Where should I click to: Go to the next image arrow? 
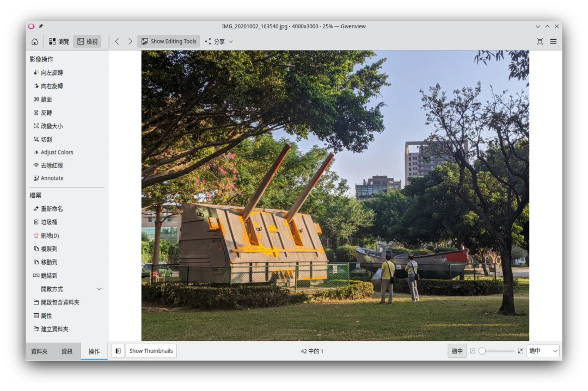tap(130, 41)
